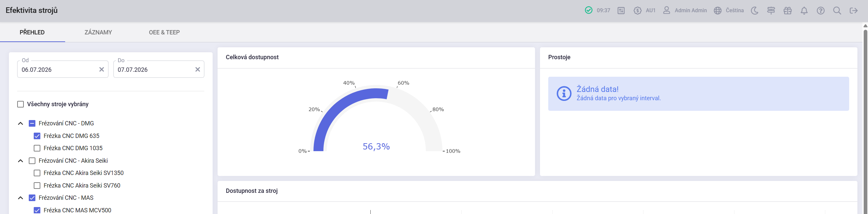Screen dimensions: 868x214
Task: Uncheck Frézka CNC DMG 635
Action: [x=37, y=136]
